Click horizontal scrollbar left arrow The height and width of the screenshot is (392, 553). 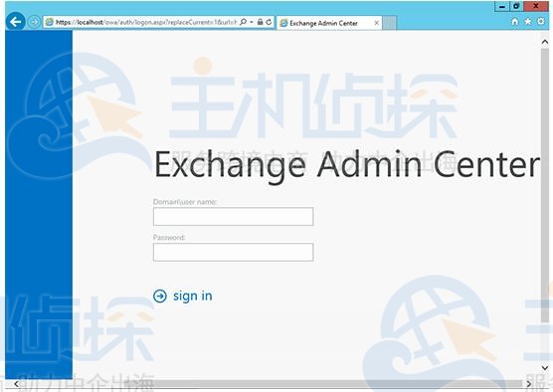click(x=16, y=383)
